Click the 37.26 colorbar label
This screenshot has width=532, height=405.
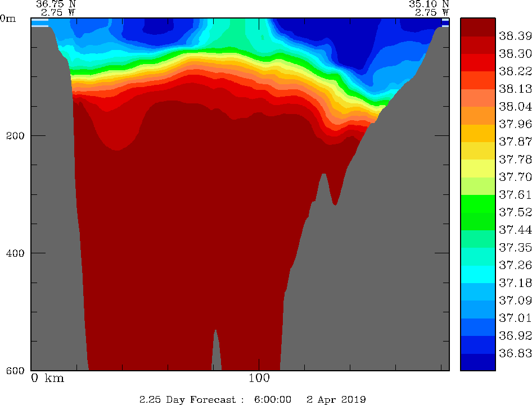(x=515, y=265)
